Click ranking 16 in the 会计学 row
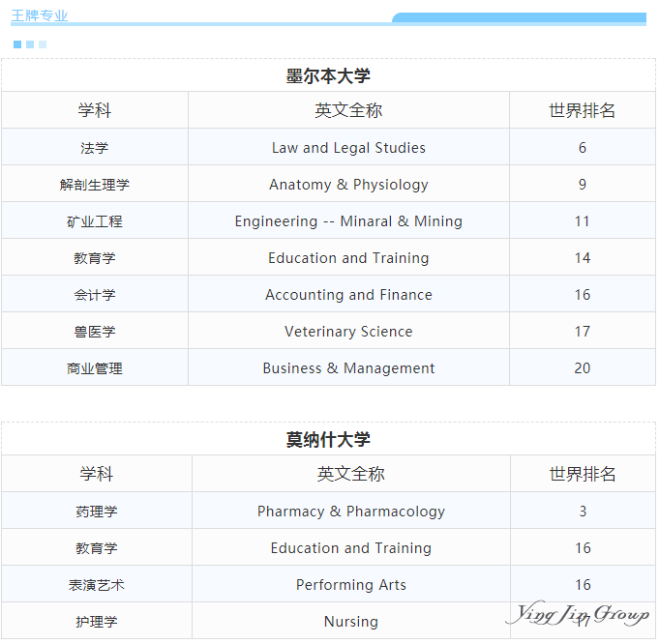This screenshot has width=659, height=644. 583,295
